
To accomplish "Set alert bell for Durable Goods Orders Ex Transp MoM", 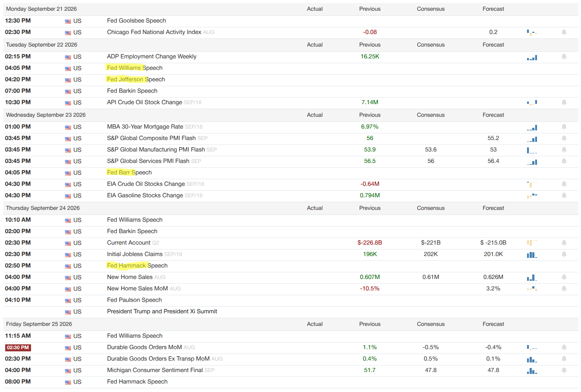I will coord(564,359).
